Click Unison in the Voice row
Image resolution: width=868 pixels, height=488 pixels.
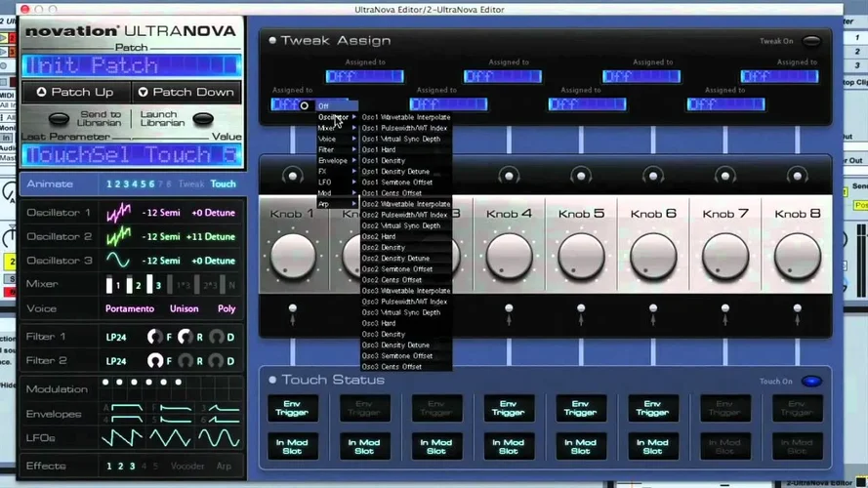tap(185, 308)
